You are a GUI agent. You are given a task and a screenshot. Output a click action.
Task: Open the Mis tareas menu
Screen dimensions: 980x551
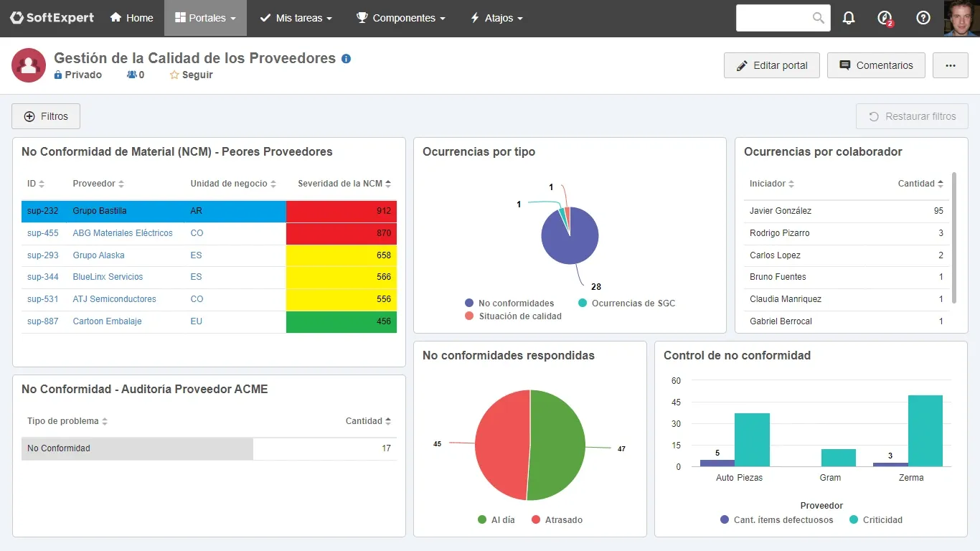tap(295, 18)
